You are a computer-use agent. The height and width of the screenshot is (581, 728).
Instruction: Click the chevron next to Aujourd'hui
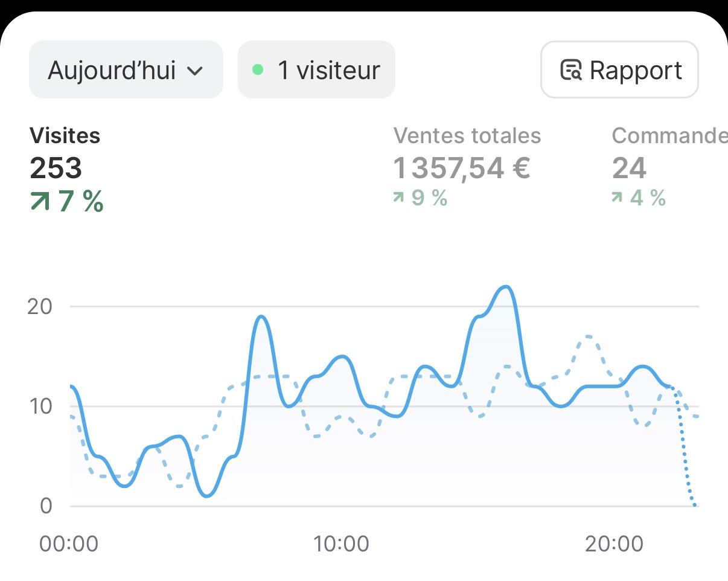[195, 70]
